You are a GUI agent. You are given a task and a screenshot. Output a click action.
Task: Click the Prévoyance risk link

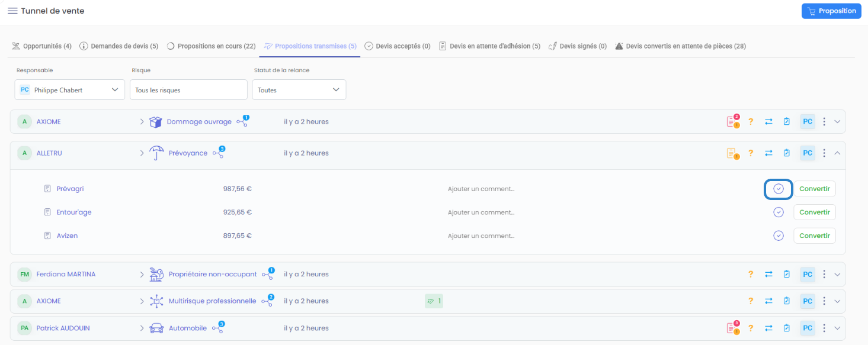tap(188, 153)
